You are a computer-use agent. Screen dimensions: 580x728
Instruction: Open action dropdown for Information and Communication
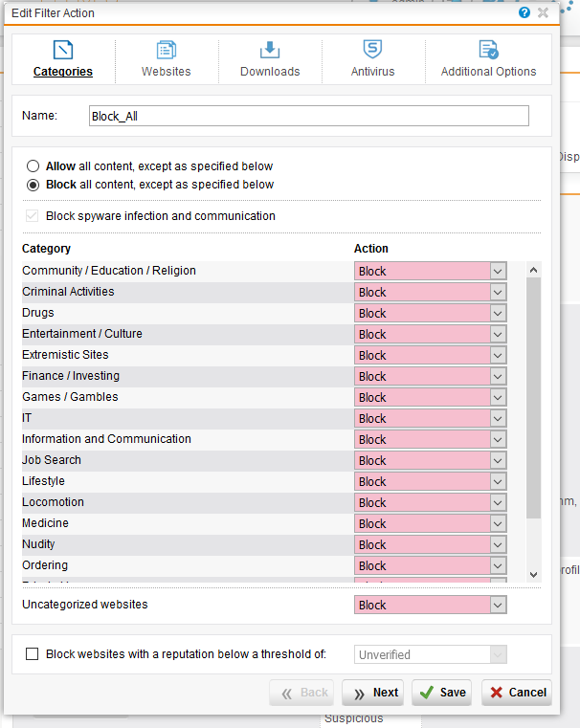pos(431,439)
